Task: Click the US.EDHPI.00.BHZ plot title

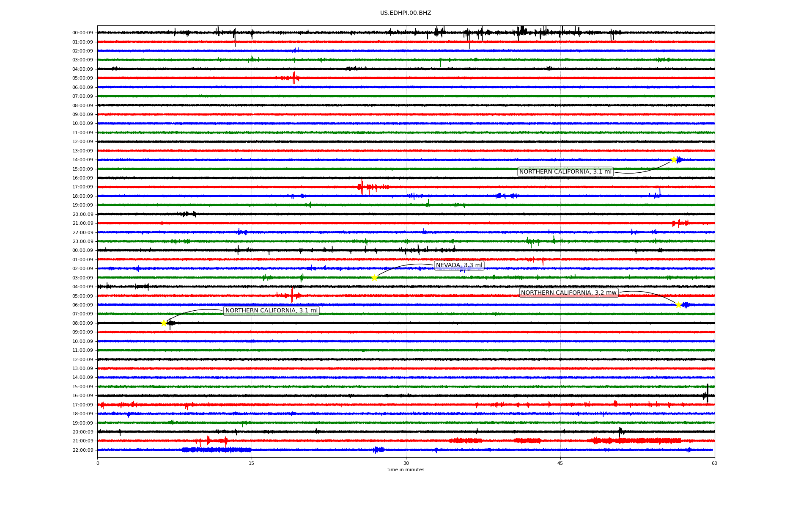Action: 406,13
